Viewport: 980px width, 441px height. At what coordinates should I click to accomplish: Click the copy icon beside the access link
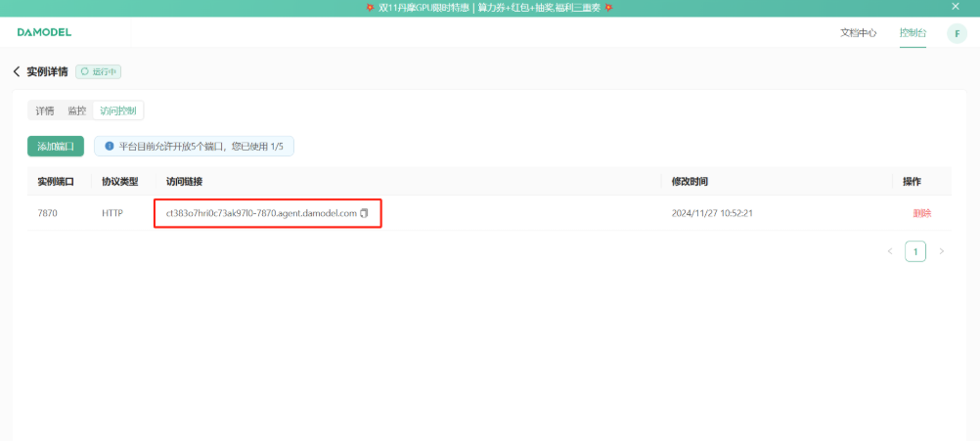(365, 213)
